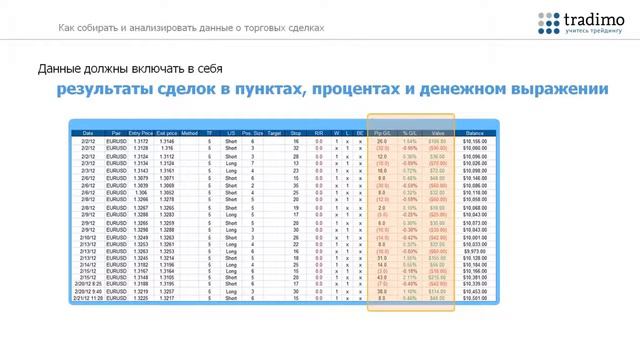Select the pip gain cell 31.0
Viewport: 640px width, 360px height.
point(382,258)
